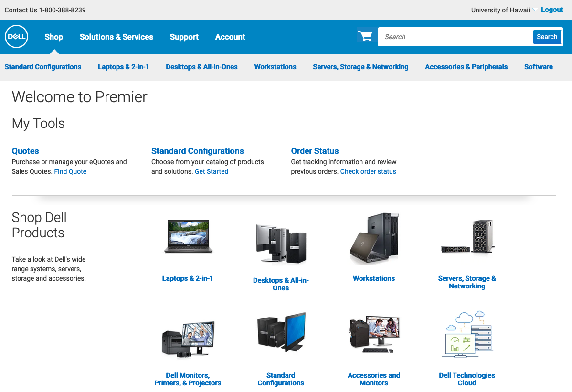Select Software in the sub-navigation bar

click(x=539, y=67)
